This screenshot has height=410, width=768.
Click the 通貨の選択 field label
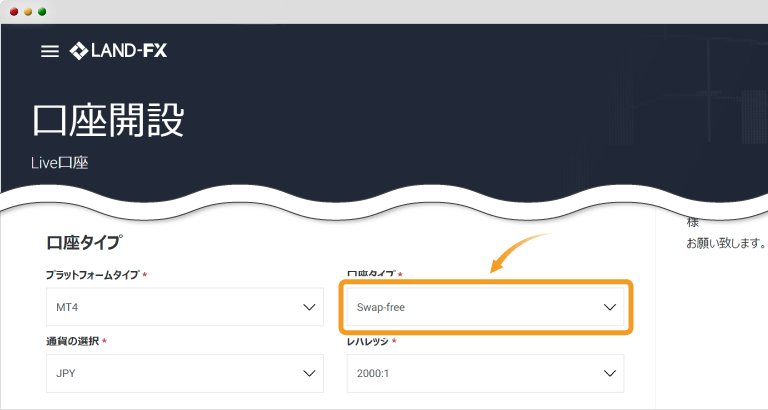coord(72,341)
